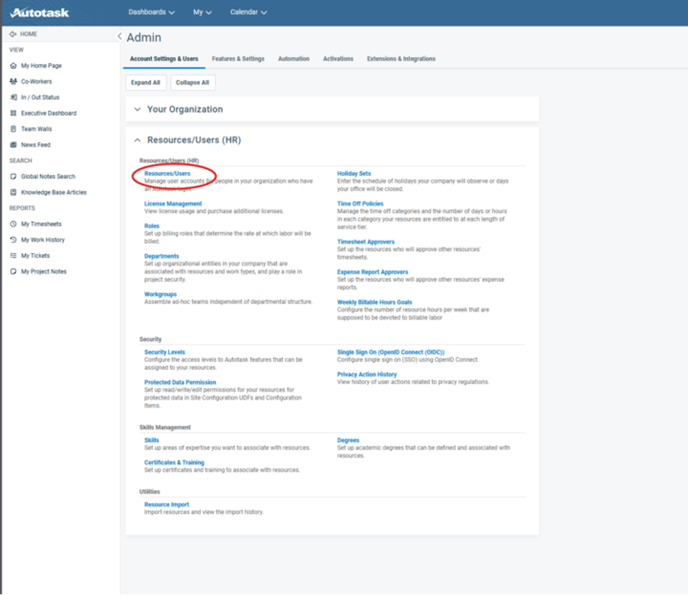Open the Automation tab
Image resolution: width=688 pixels, height=595 pixels.
(294, 59)
